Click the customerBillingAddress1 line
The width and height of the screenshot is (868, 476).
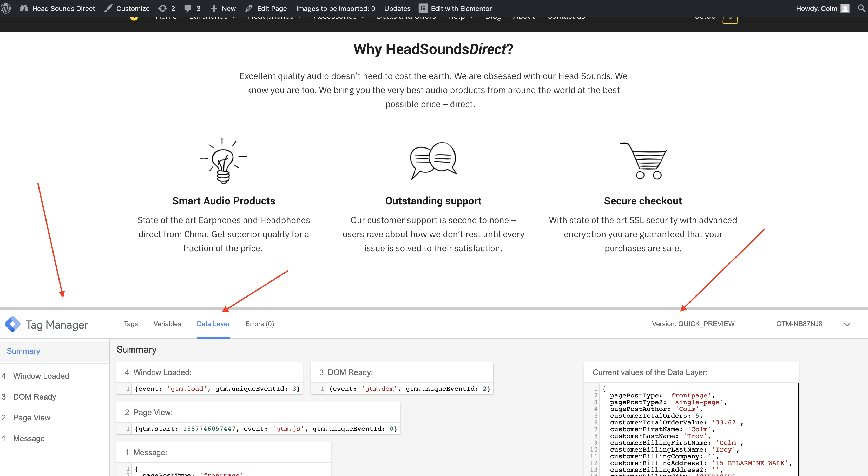pos(701,463)
